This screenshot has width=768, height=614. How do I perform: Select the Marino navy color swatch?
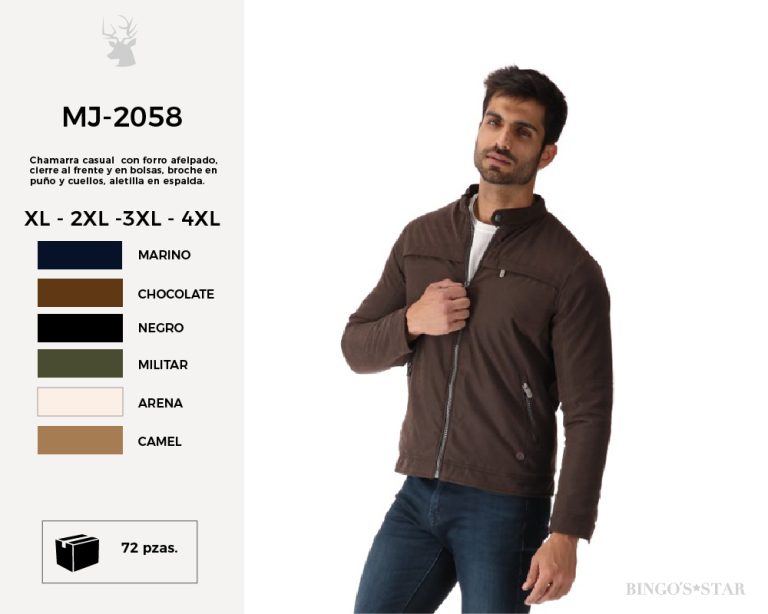[x=80, y=255]
